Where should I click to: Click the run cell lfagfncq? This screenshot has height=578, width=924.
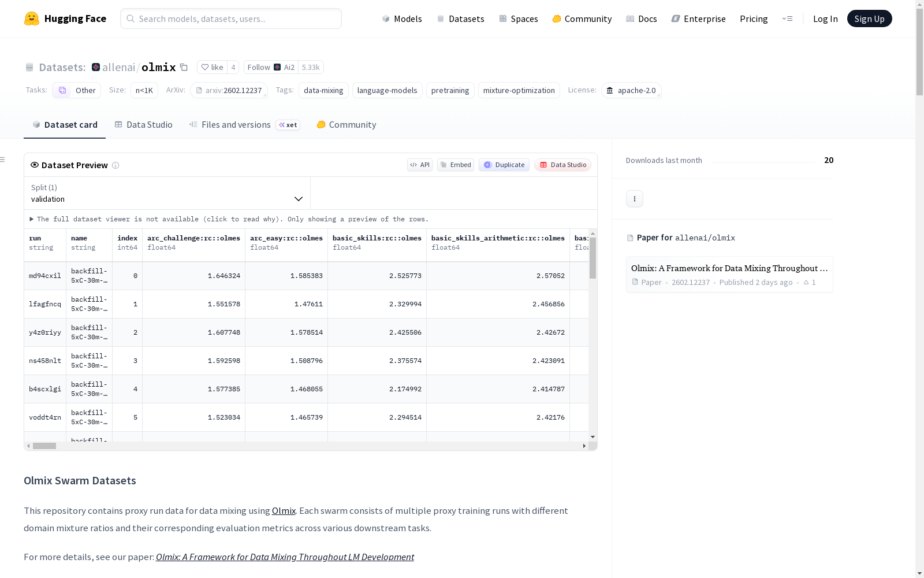pos(45,304)
